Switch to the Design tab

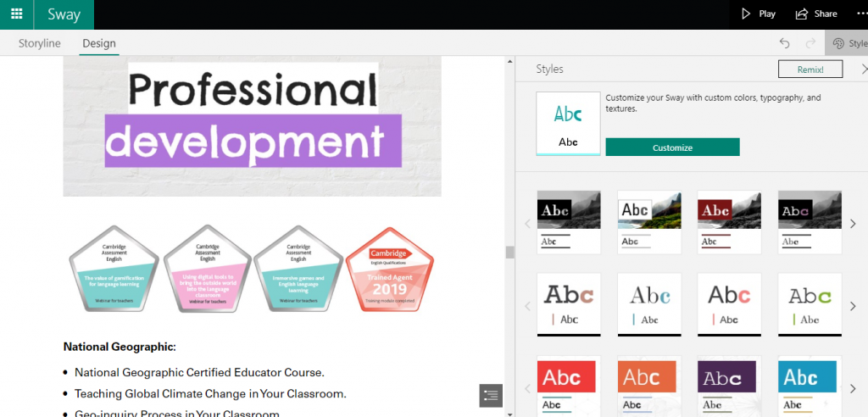[99, 43]
